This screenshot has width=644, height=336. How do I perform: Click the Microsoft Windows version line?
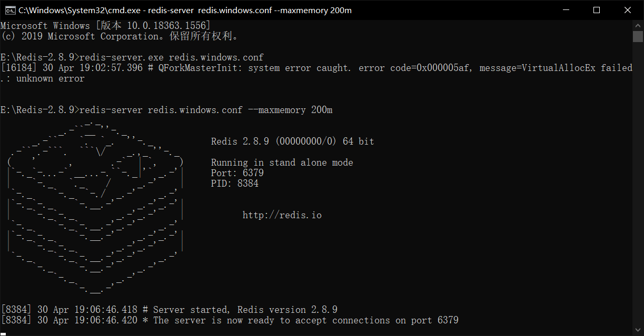coord(105,26)
